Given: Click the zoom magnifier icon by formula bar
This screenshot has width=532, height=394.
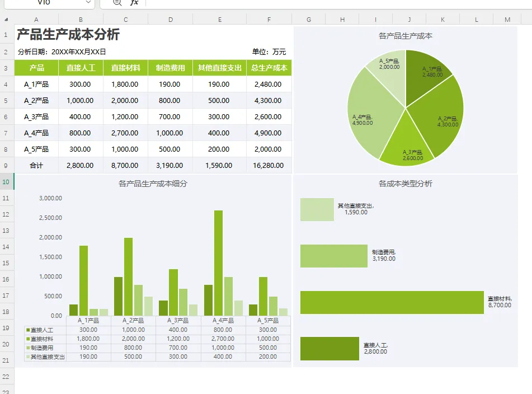Looking at the screenshot, I should pyautogui.click(x=117, y=3).
